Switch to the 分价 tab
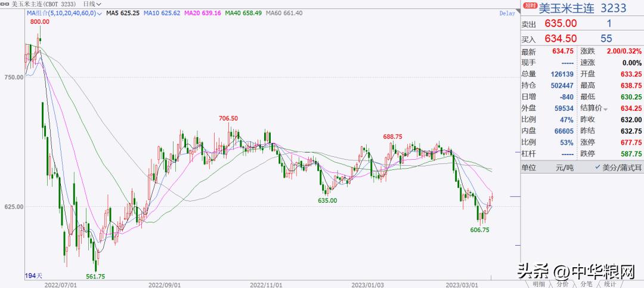Image resolution: width=644 pixels, height=288 pixels. coord(563,284)
